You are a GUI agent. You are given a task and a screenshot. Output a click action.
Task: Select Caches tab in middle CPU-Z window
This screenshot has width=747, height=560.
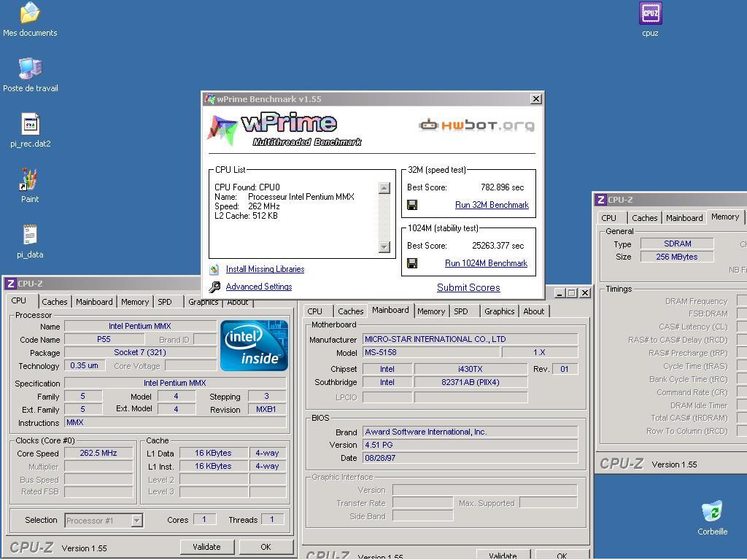351,311
